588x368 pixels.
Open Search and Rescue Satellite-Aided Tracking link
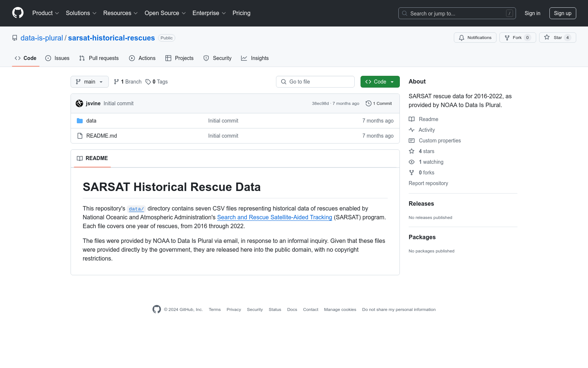coord(275,217)
